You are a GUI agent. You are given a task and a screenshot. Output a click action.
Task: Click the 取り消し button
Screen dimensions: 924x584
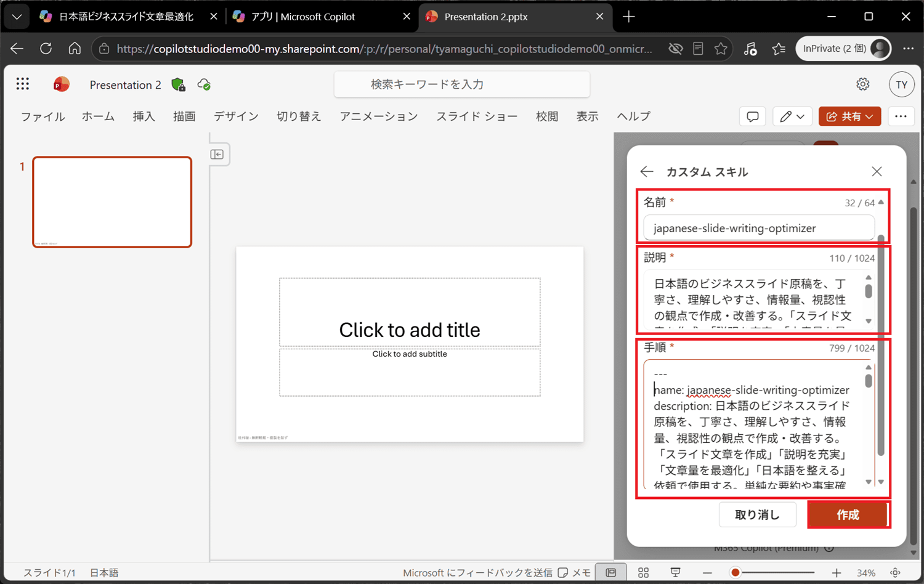[757, 514]
